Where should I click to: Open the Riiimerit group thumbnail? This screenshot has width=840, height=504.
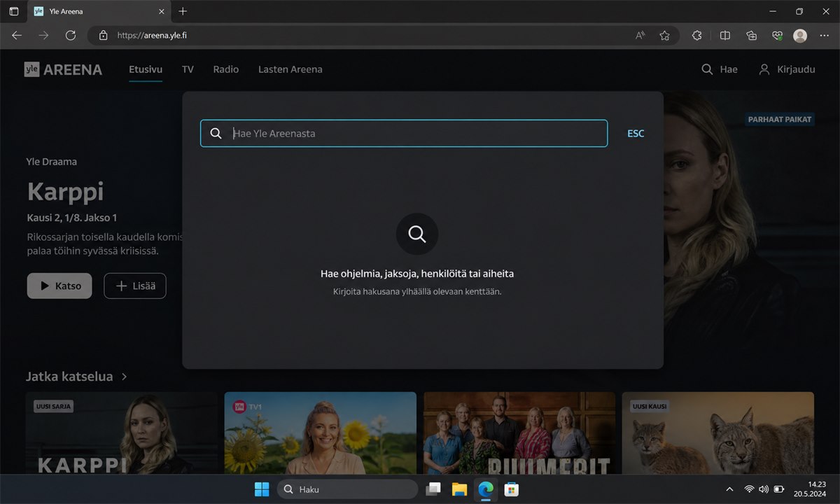point(519,433)
